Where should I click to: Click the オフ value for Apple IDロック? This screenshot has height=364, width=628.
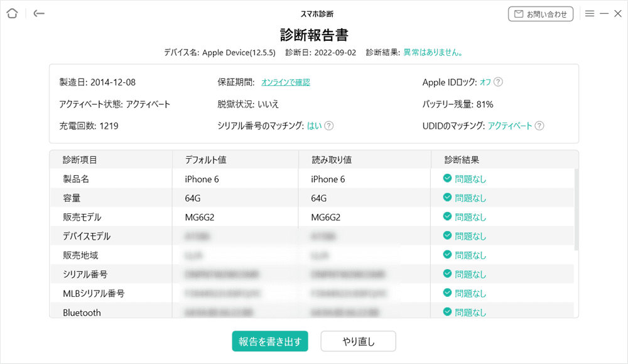coord(485,82)
